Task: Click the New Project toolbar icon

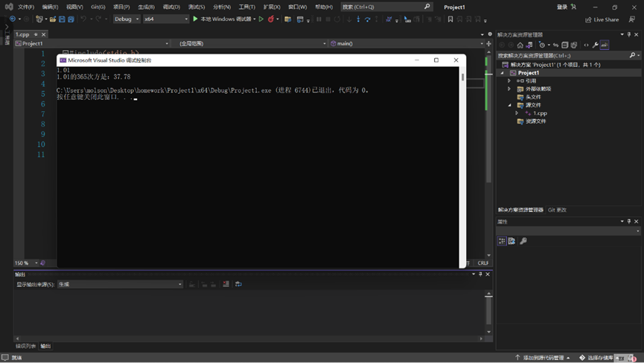Action: (x=39, y=19)
